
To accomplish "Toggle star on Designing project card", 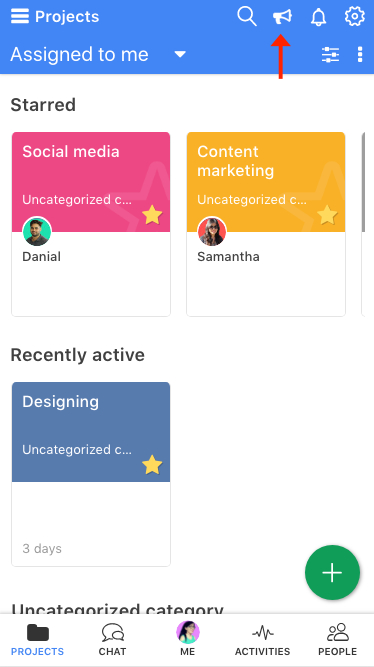I will coord(152,465).
